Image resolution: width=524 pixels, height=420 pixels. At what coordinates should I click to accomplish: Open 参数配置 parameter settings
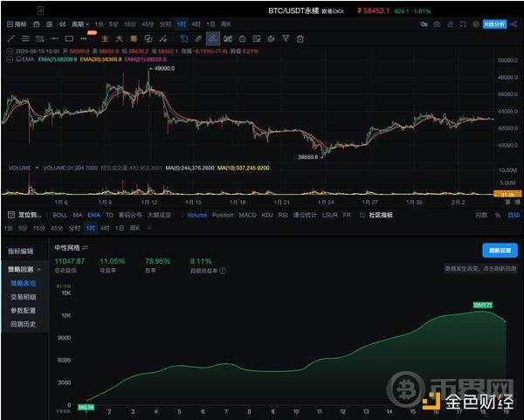coord(23,310)
